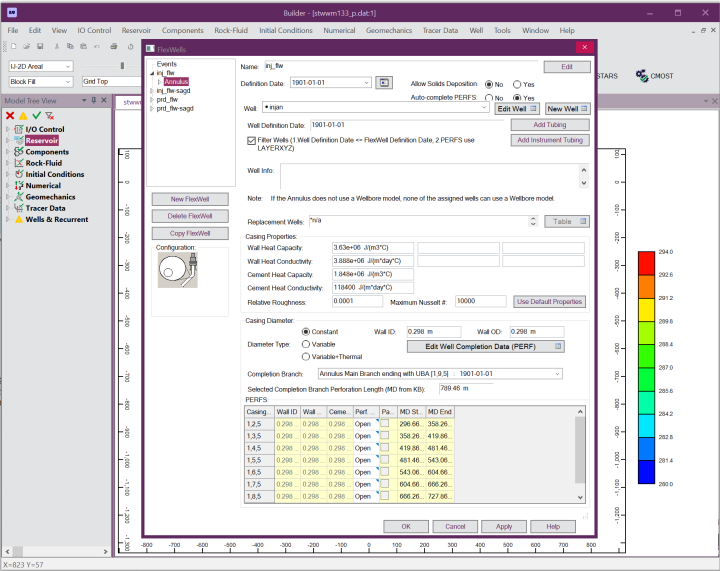Open the IO Control menu
720x571 pixels.
point(94,30)
